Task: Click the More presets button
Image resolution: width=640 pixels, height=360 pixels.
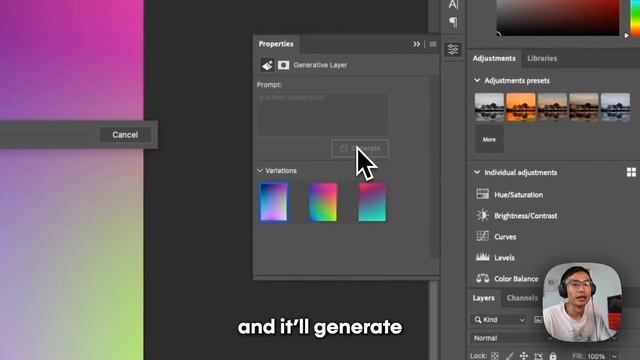Action: 489,140
